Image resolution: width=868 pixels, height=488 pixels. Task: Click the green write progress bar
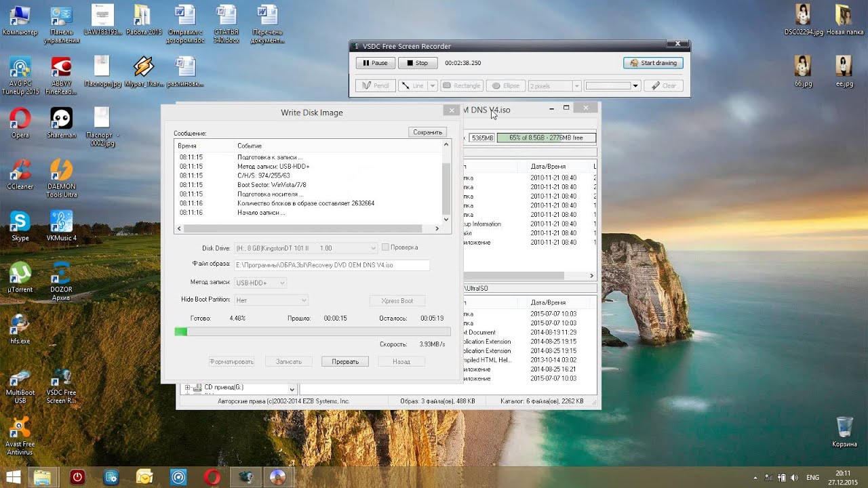313,331
